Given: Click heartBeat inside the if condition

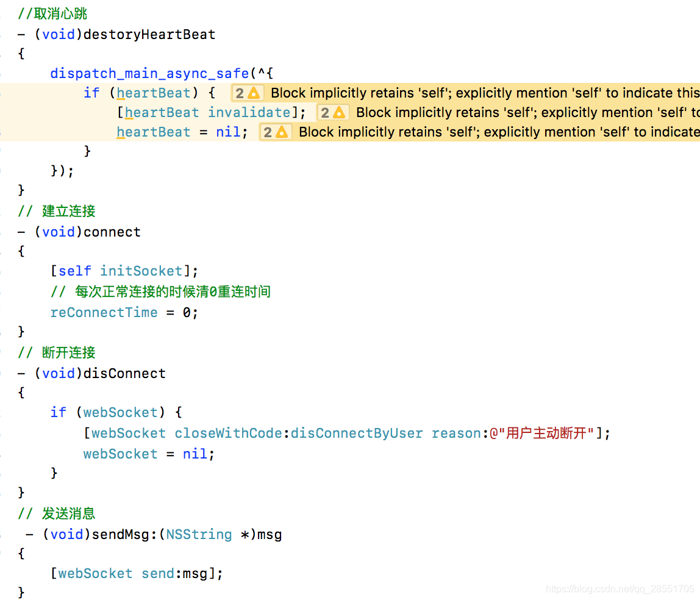Looking at the screenshot, I should (154, 93).
